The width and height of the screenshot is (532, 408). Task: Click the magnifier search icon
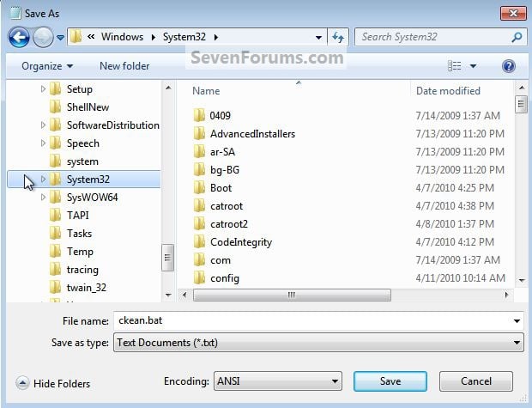point(517,37)
